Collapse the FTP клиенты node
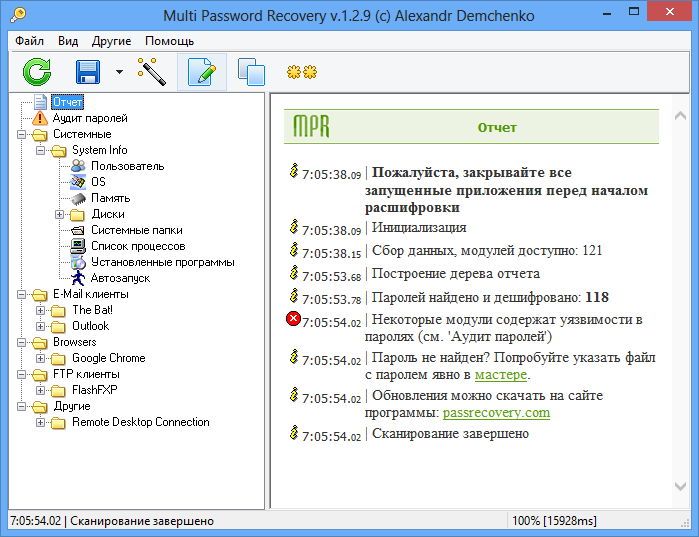Image resolution: width=699 pixels, height=537 pixels. pyautogui.click(x=21, y=374)
